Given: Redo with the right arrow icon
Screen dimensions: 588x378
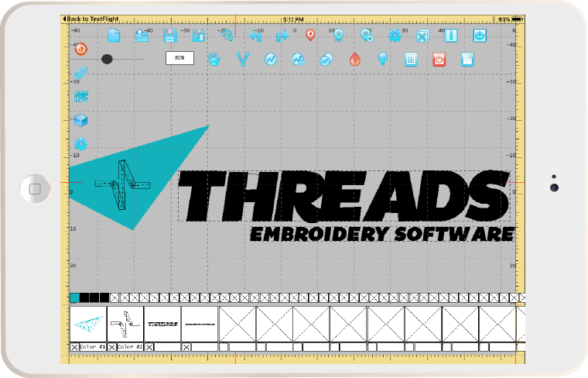Looking at the screenshot, I should coord(282,36).
